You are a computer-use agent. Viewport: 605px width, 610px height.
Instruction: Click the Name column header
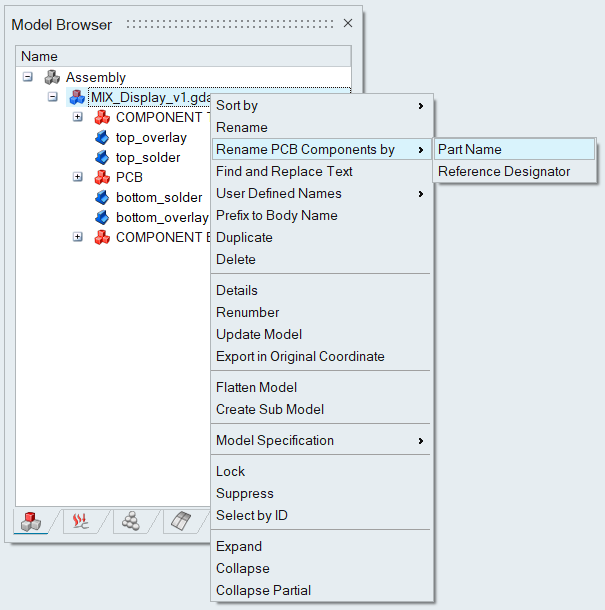tap(183, 56)
